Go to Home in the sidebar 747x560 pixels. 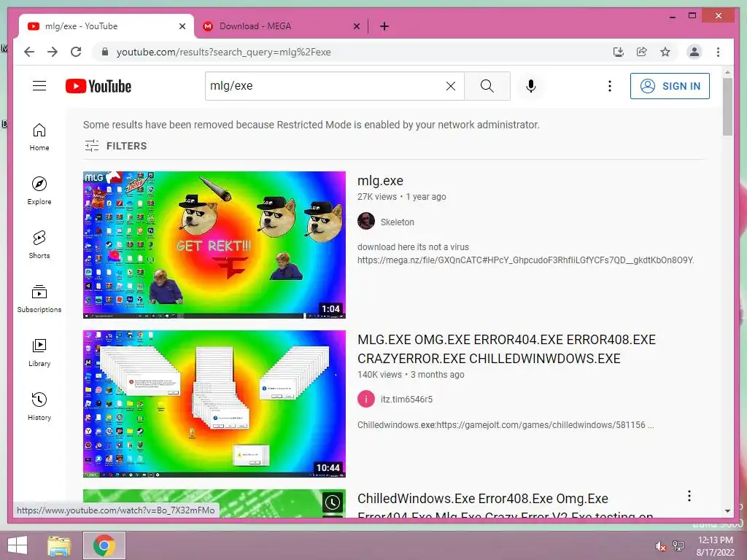(39, 137)
